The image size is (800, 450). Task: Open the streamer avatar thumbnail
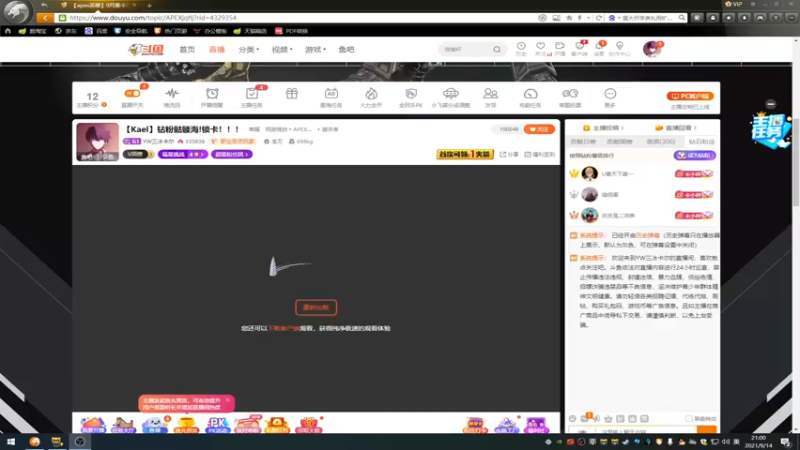tap(97, 142)
